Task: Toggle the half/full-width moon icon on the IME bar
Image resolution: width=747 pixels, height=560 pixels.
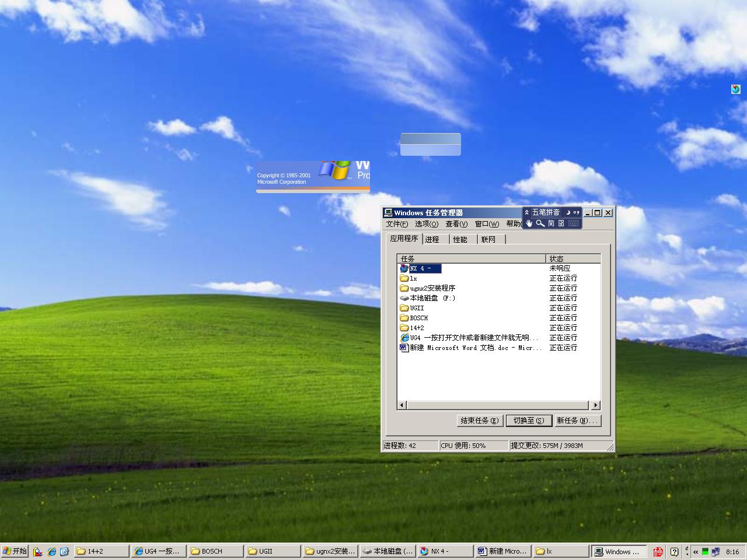Action: pyautogui.click(x=568, y=212)
